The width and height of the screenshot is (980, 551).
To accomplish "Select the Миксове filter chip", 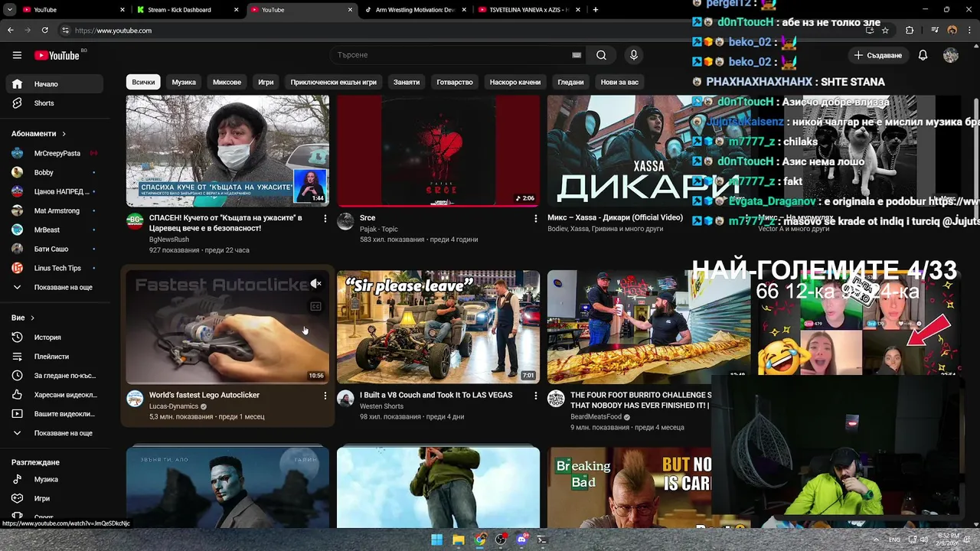I will point(227,82).
